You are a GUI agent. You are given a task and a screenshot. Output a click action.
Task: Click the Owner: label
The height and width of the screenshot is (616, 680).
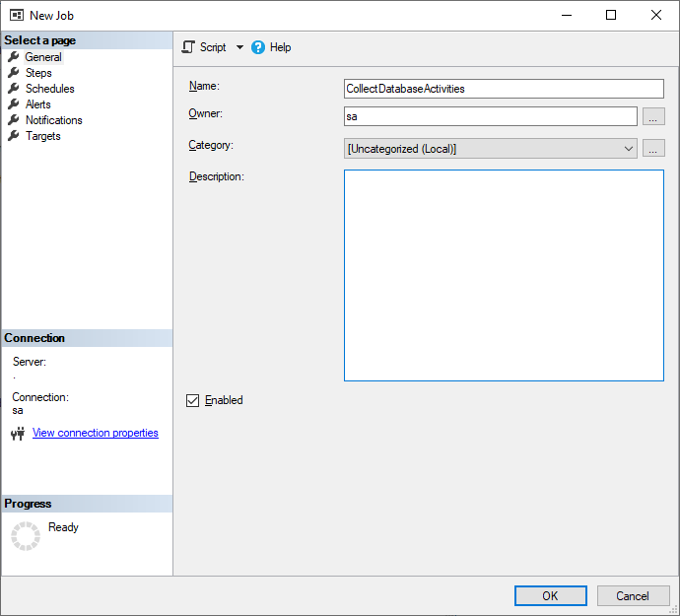206,113
